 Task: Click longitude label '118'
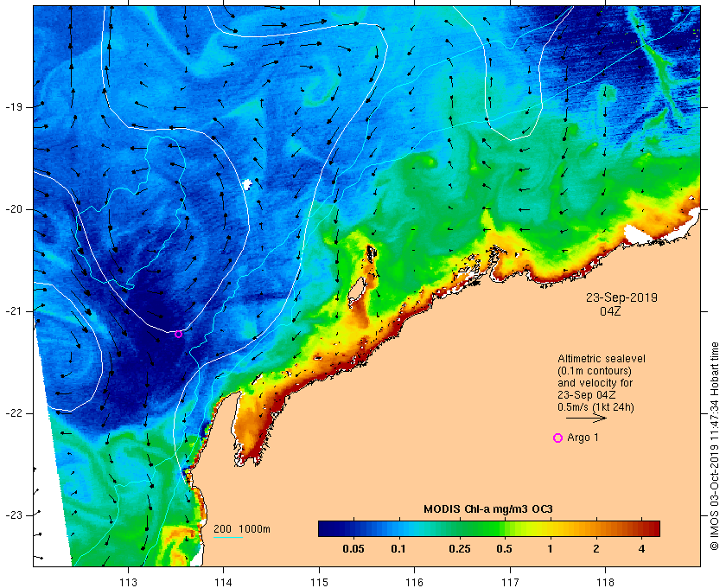(606, 582)
